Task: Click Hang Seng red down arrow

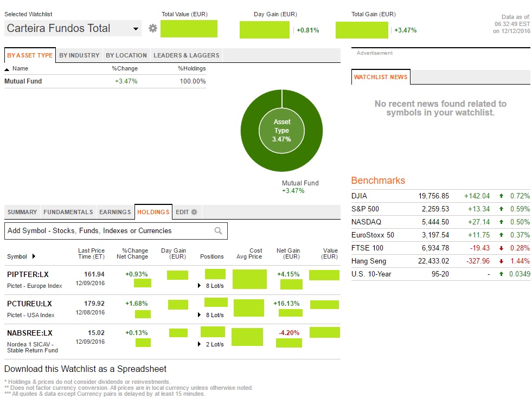Action: (x=502, y=261)
